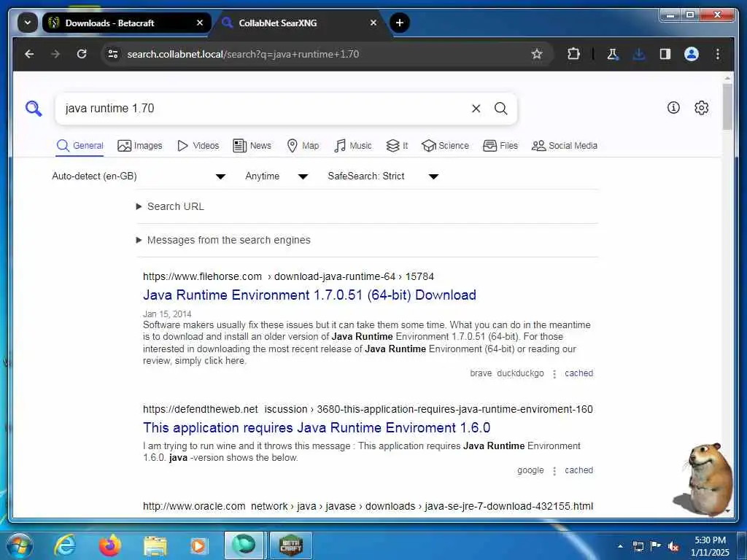Screen dimensions: 747x560
Task: Open the SafeSearch: Strict dropdown
Action: point(383,176)
